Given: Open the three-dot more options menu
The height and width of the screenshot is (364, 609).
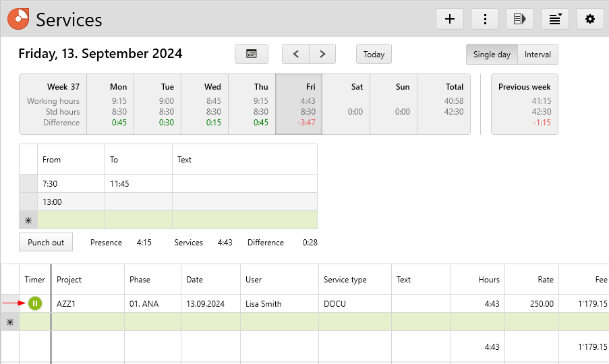Looking at the screenshot, I should point(485,19).
